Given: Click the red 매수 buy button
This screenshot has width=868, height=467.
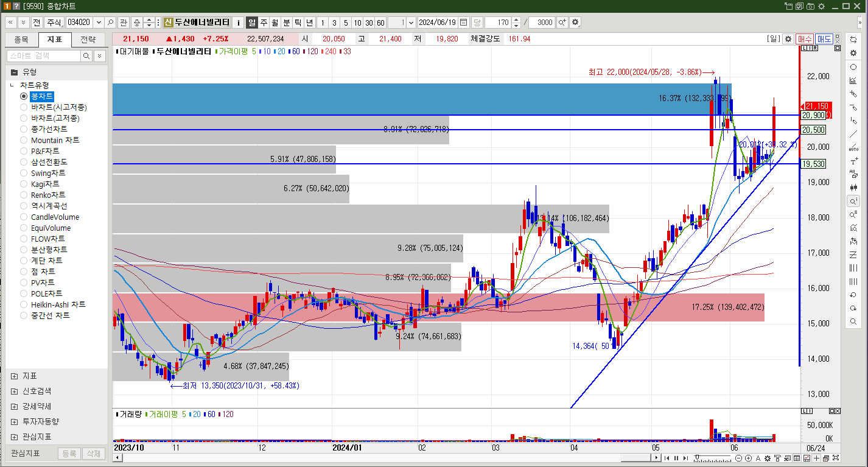Looking at the screenshot, I should [805, 38].
